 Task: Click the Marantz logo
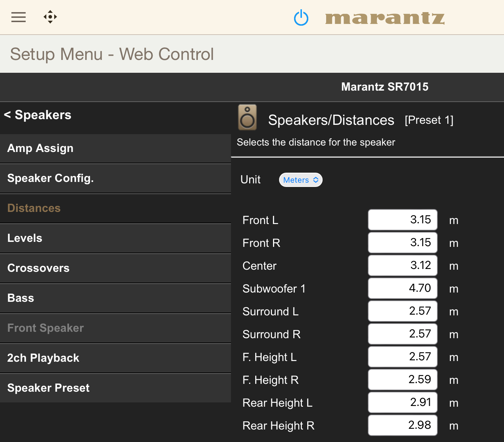coord(385,18)
